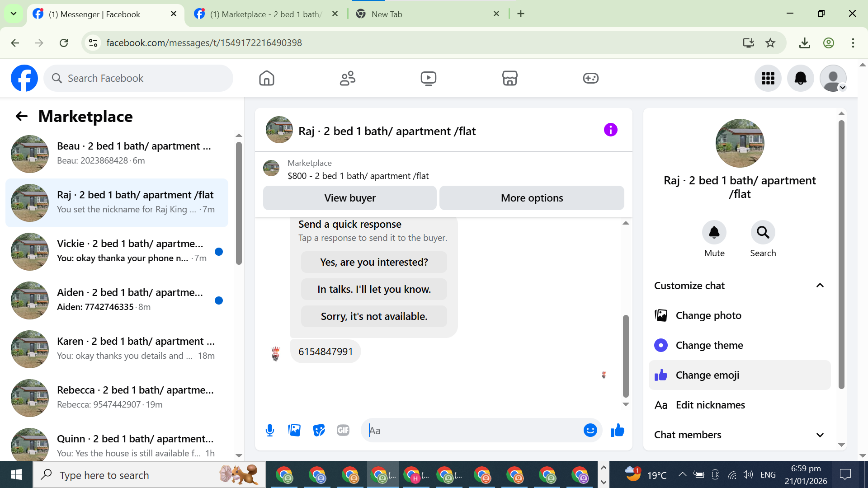Open Windows Start menu
Screen dimensions: 868x488
(16, 475)
